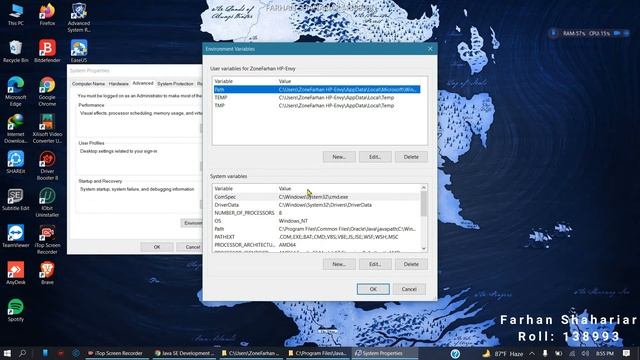The height and width of the screenshot is (360, 640).
Task: Switch to System Properties taskbar button
Action: coord(385,353)
